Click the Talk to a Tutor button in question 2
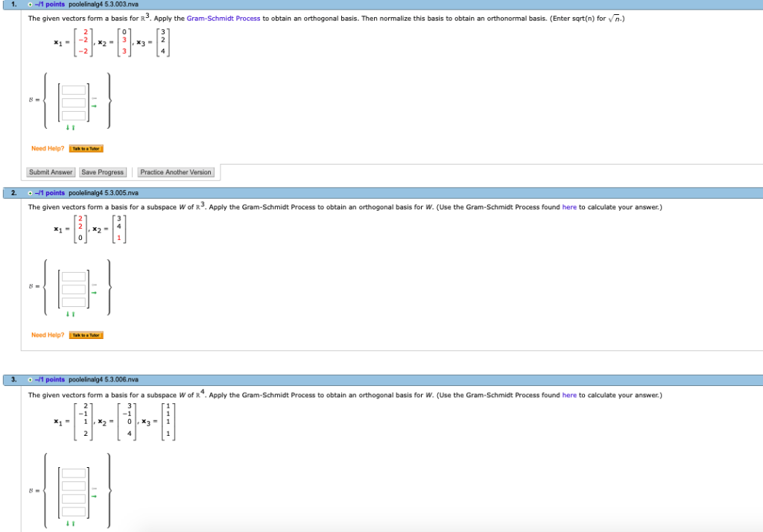Screen dimensions: 763x532 pos(86,335)
